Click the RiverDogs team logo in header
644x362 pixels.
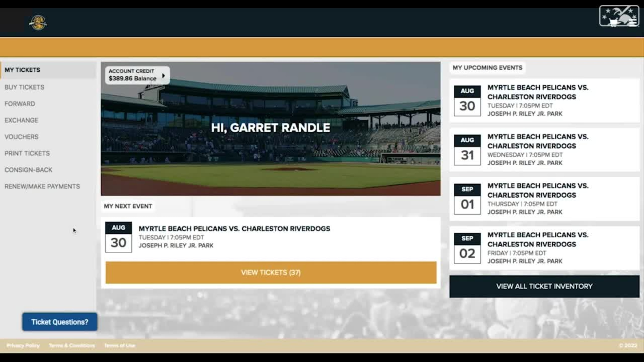tap(38, 23)
